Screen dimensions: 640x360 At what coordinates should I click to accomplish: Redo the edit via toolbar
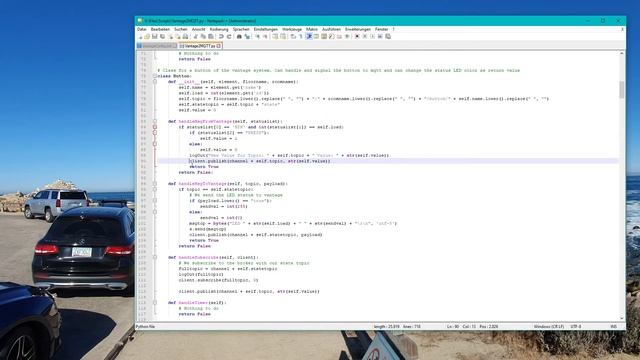click(229, 36)
